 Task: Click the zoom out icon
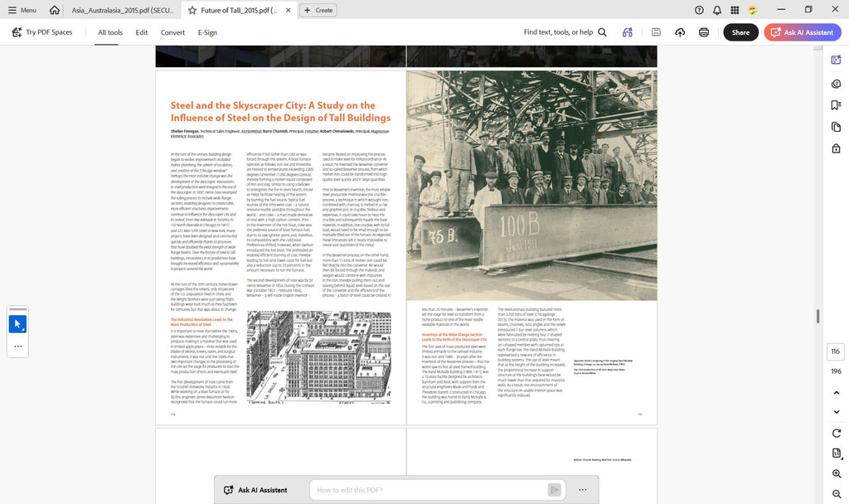(836, 494)
